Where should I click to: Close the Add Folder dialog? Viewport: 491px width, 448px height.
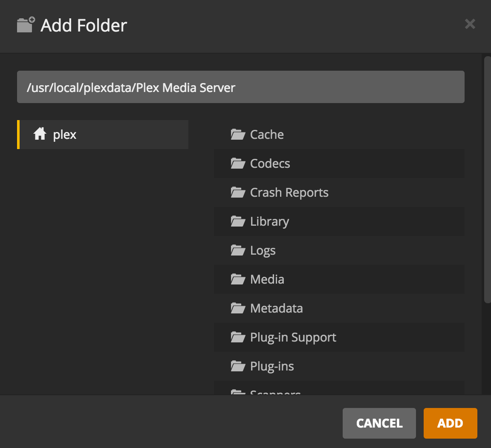tap(470, 24)
